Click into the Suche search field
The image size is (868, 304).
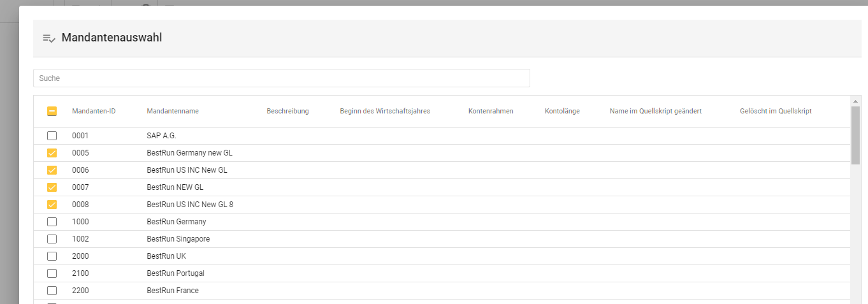[281, 78]
